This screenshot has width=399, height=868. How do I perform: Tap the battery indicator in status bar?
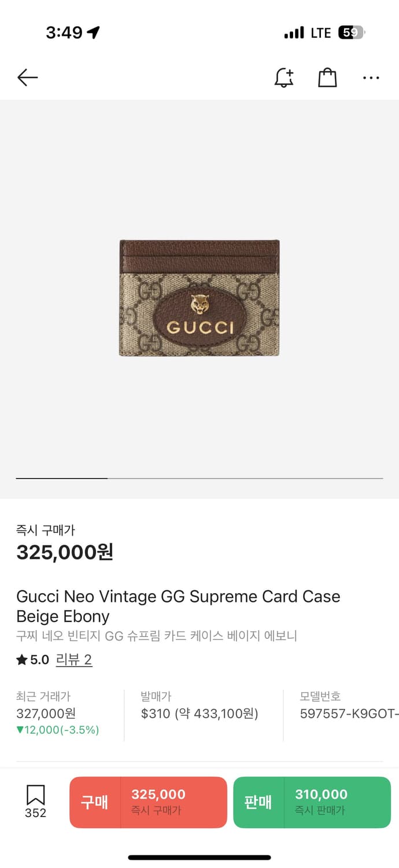click(351, 33)
